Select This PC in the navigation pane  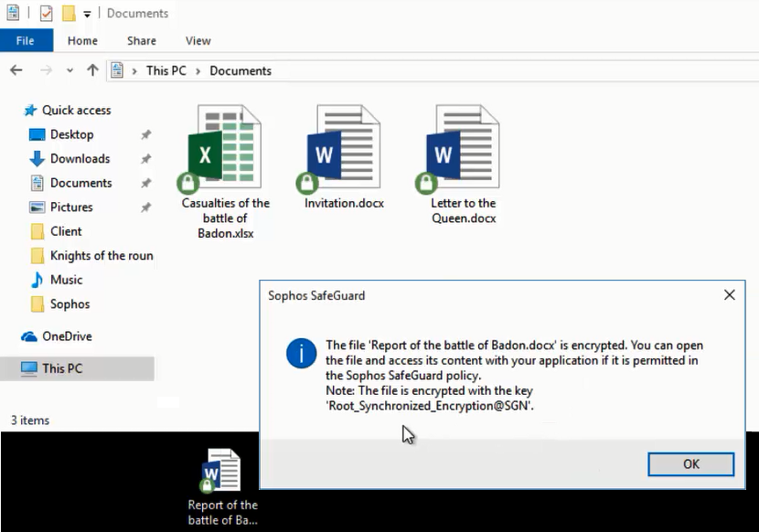coord(62,368)
